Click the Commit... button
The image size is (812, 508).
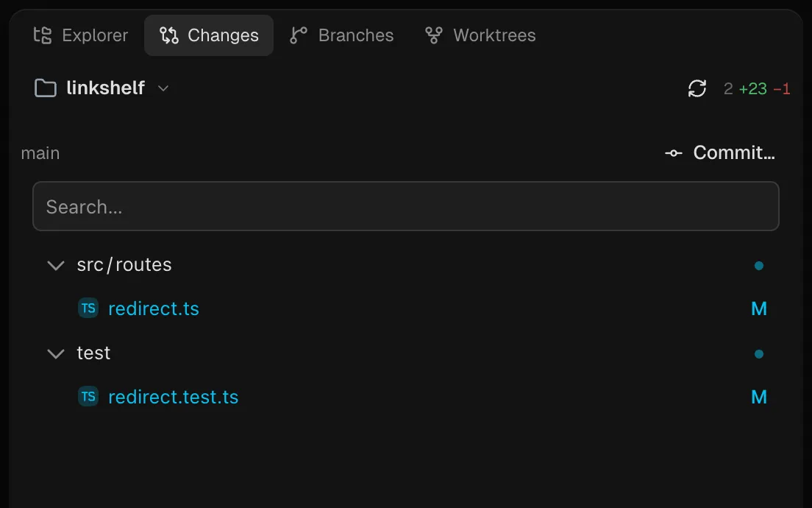click(720, 153)
